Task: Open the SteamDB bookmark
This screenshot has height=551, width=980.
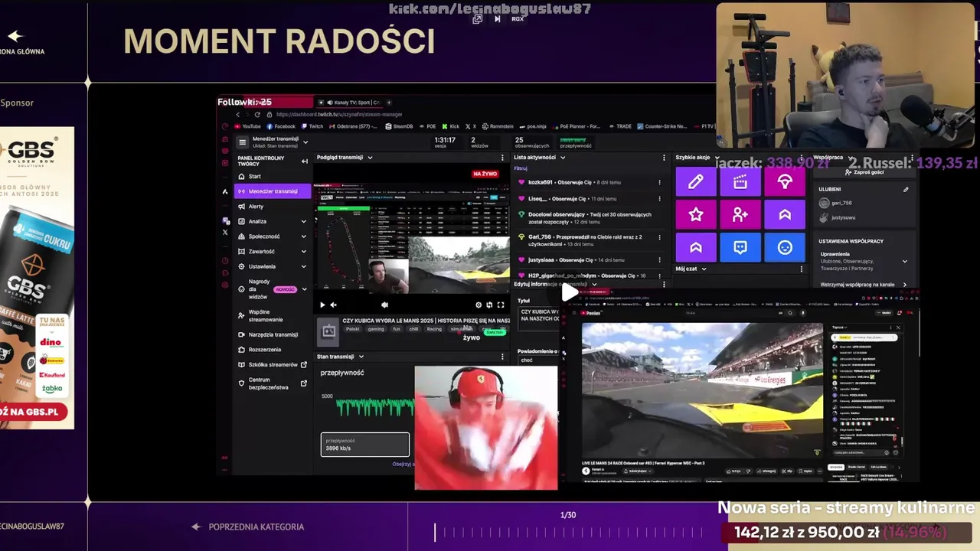Action: tap(400, 126)
